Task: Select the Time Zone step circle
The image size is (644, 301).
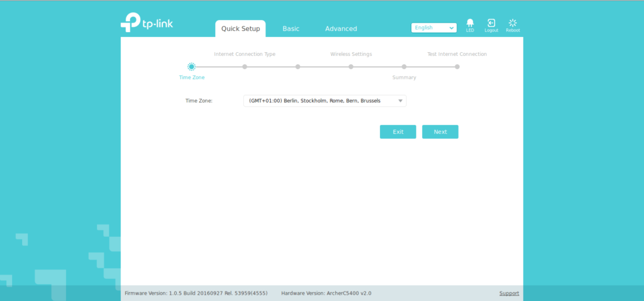Action: pyautogui.click(x=192, y=67)
